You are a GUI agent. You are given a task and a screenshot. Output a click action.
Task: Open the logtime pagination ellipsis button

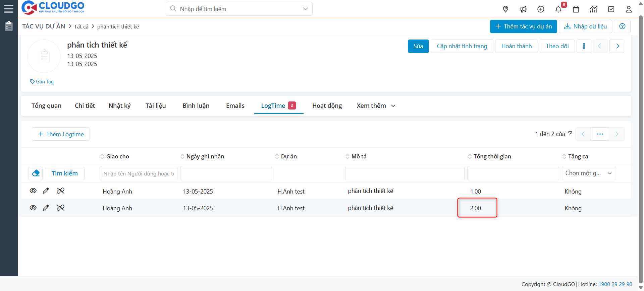(x=600, y=134)
